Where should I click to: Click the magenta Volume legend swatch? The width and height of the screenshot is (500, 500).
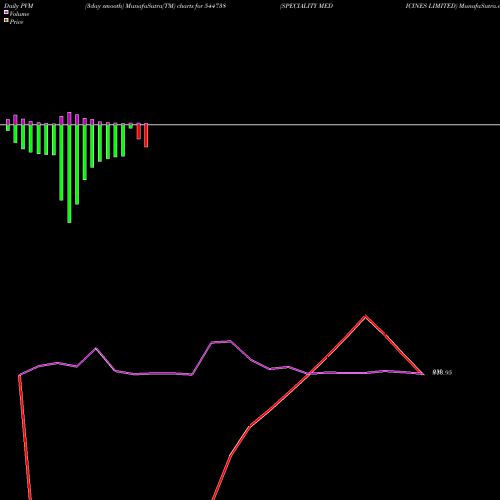(x=6, y=12)
